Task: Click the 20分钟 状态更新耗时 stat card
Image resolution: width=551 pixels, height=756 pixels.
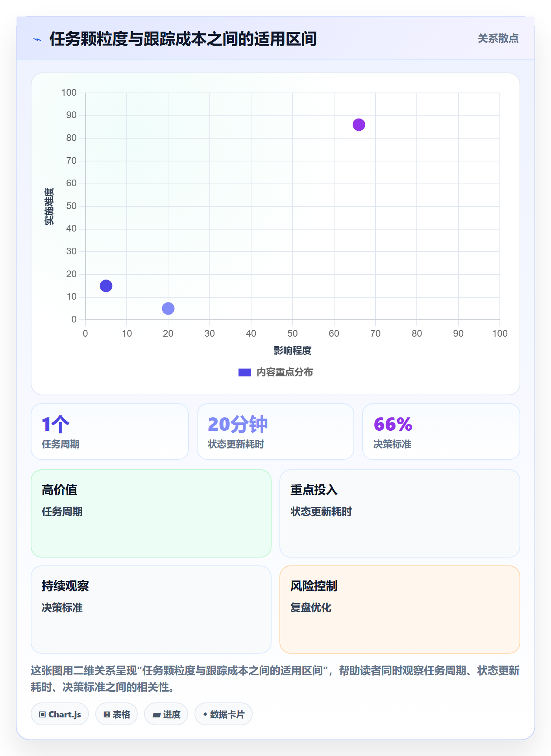Action: point(275,432)
